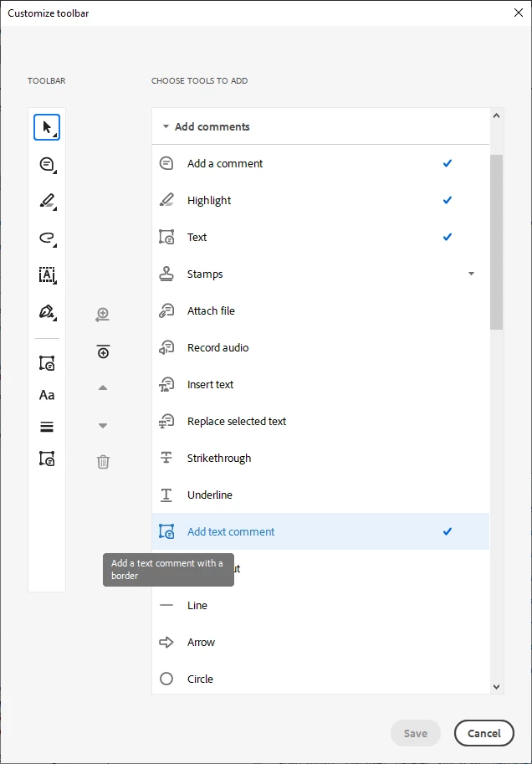Open the Stamps dropdown arrow
Viewport: 532px width, 764px height.
coord(471,274)
